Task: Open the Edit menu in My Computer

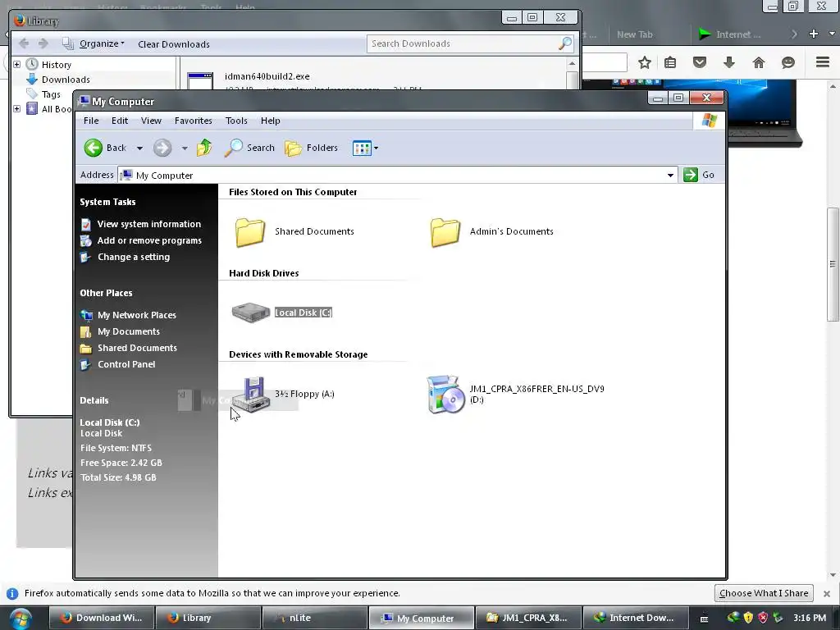Action: pyautogui.click(x=120, y=121)
